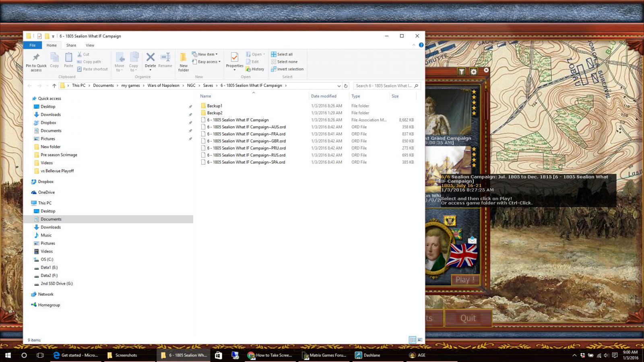Pin current folder to Quick access

click(x=35, y=61)
